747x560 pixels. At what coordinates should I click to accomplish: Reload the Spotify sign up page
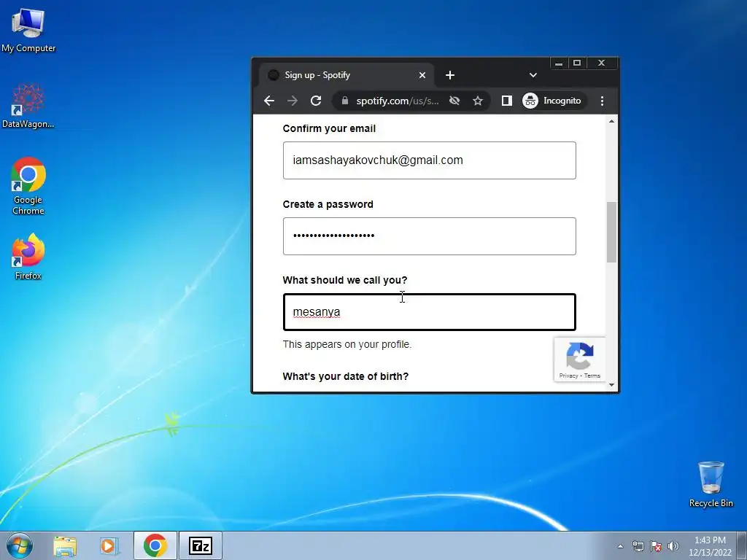point(316,101)
